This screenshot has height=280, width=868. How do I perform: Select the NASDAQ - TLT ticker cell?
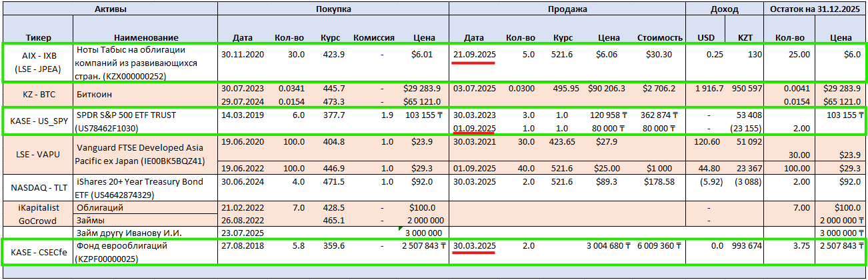[x=38, y=187]
